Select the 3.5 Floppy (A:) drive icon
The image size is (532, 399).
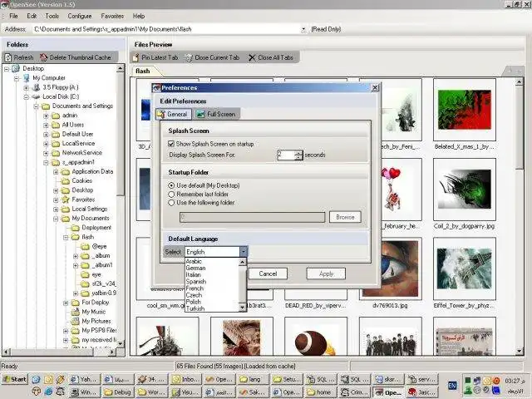[37, 87]
